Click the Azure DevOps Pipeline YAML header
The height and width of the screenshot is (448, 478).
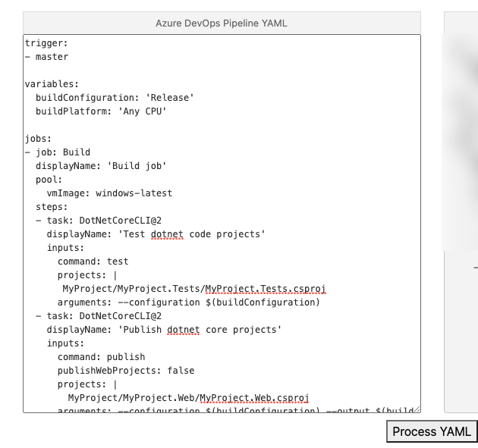[222, 23]
